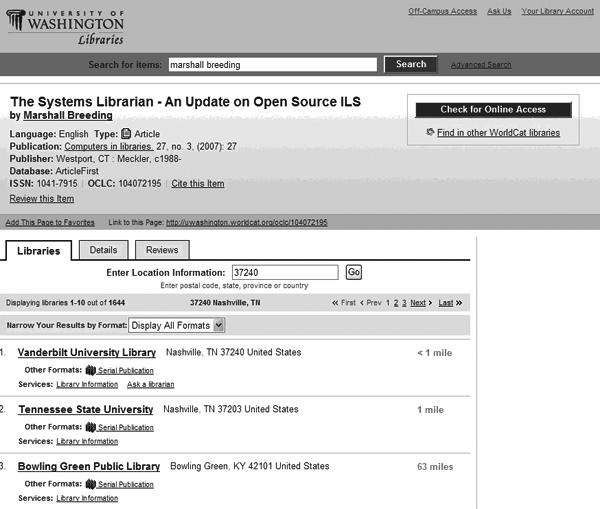
Task: Open the Vanderbilt University Library link
Action: 87,353
